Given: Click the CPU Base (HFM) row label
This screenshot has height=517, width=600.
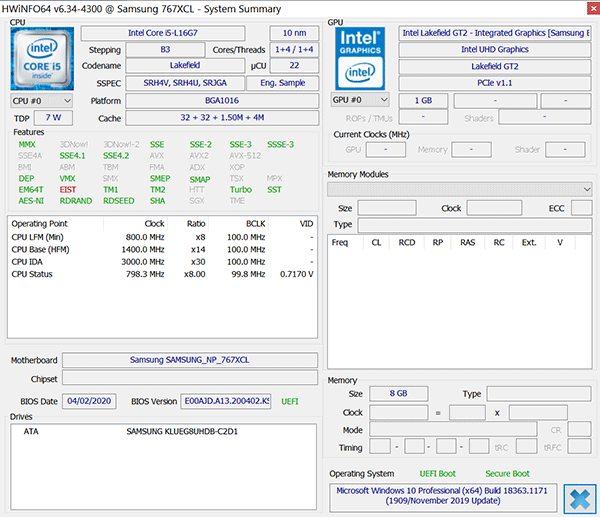Looking at the screenshot, I should tap(40, 250).
